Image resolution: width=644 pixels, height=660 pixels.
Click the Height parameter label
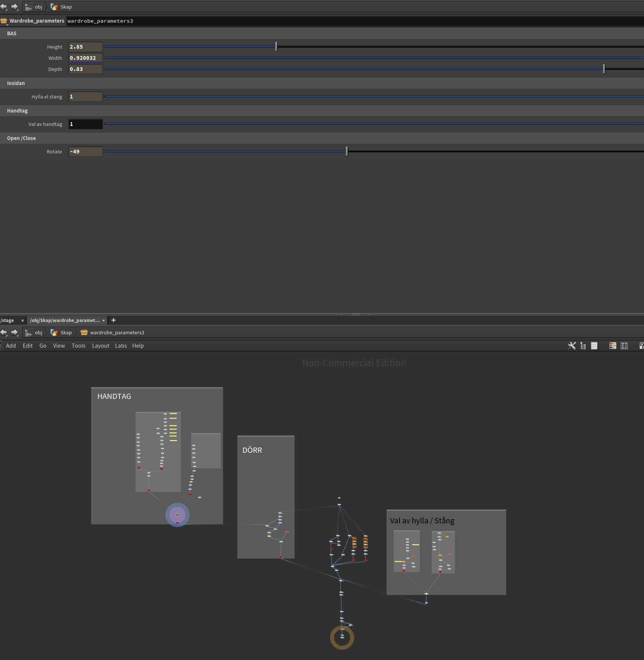pyautogui.click(x=55, y=47)
